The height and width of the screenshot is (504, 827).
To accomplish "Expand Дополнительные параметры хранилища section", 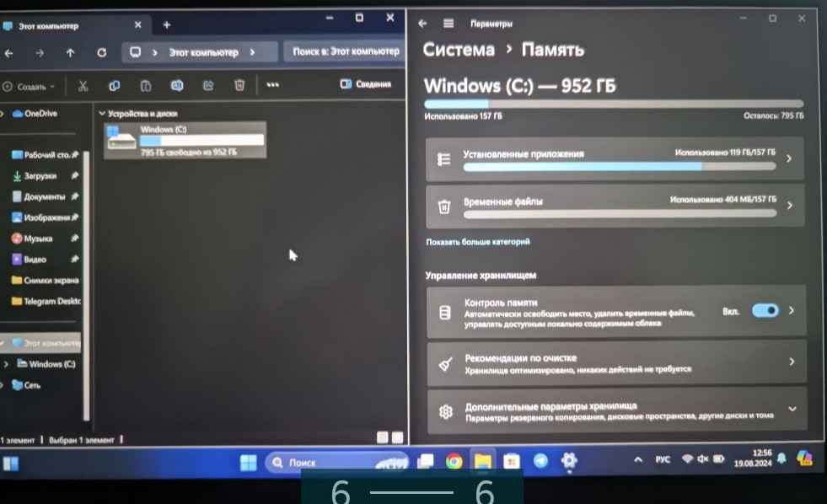I will point(791,410).
